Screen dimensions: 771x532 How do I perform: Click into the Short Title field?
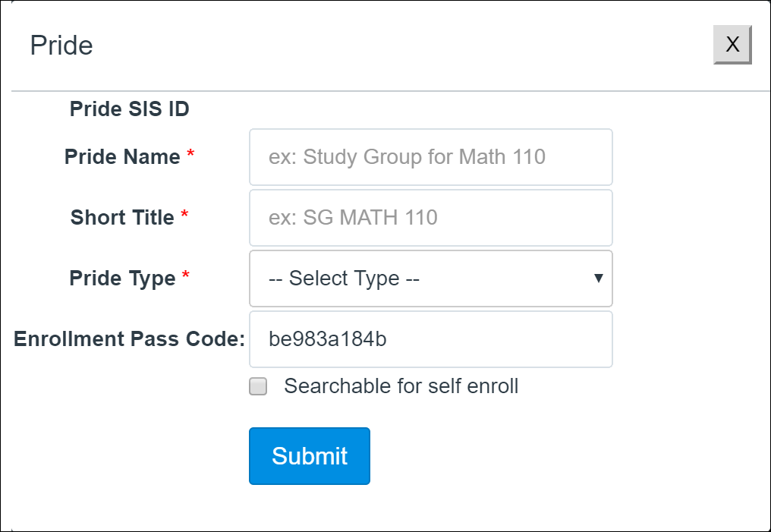[431, 217]
